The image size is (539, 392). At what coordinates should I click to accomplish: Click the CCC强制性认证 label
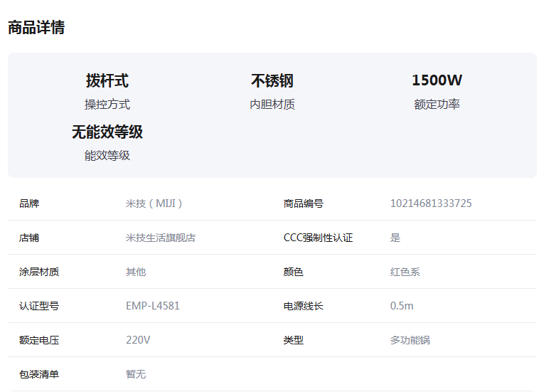point(318,238)
